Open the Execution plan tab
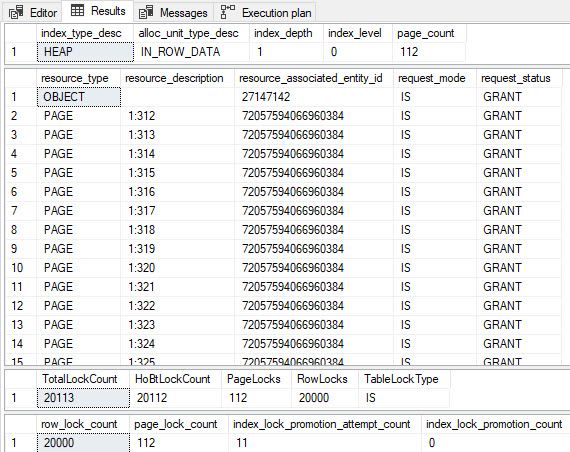Image resolution: width=570 pixels, height=452 pixels. pos(266,12)
